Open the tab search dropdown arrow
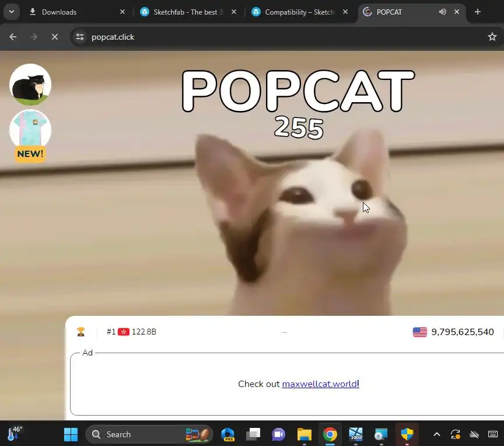Image resolution: width=504 pixels, height=446 pixels. click(12, 12)
